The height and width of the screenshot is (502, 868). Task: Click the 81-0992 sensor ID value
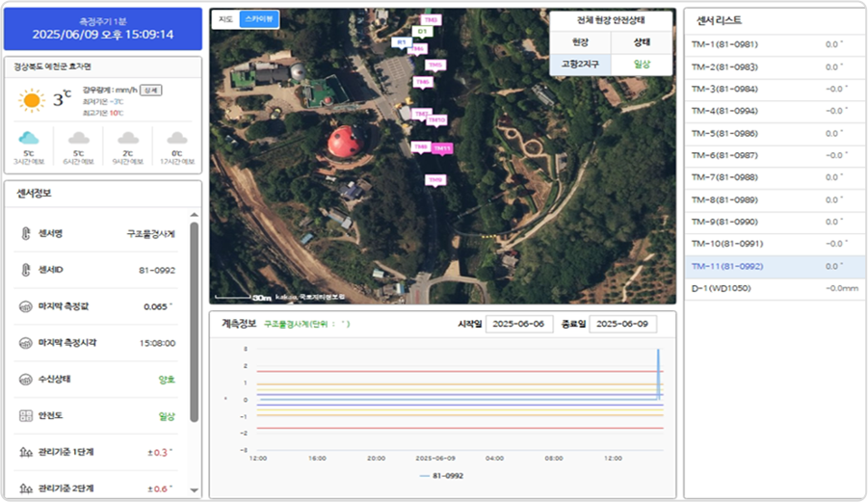coord(157,270)
